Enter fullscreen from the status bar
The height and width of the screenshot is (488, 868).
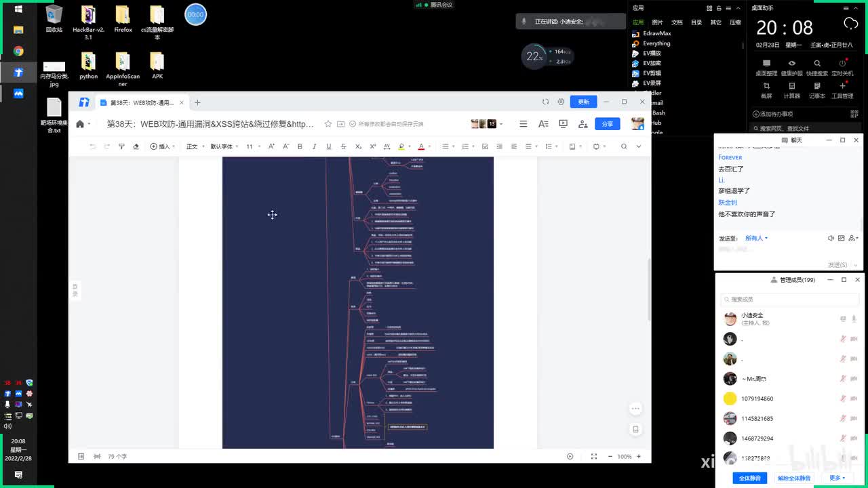pos(594,456)
